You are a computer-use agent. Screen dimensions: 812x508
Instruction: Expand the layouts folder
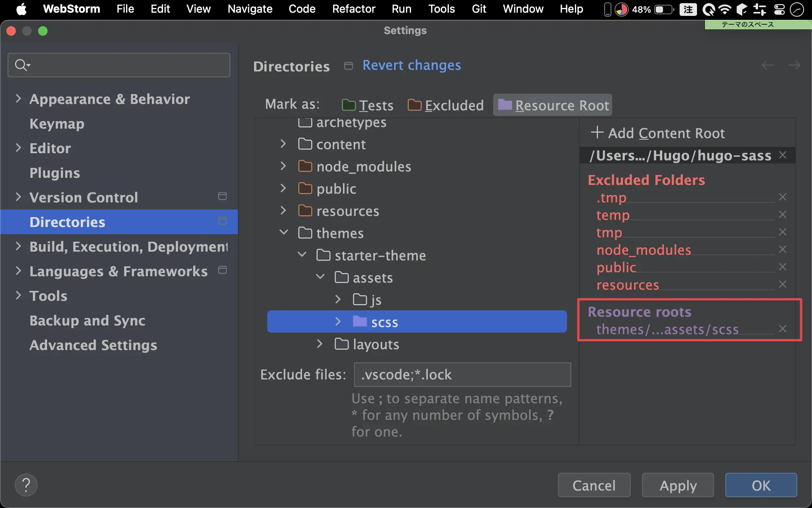coord(320,344)
